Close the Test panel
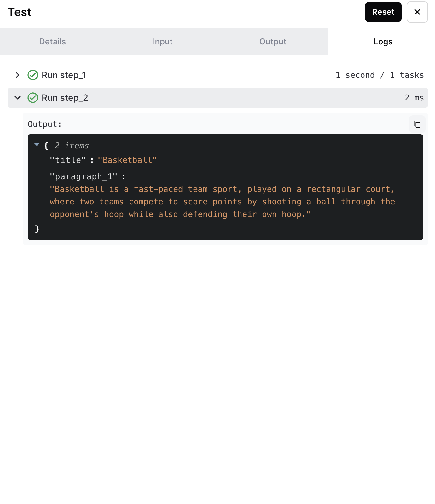 pos(417,12)
